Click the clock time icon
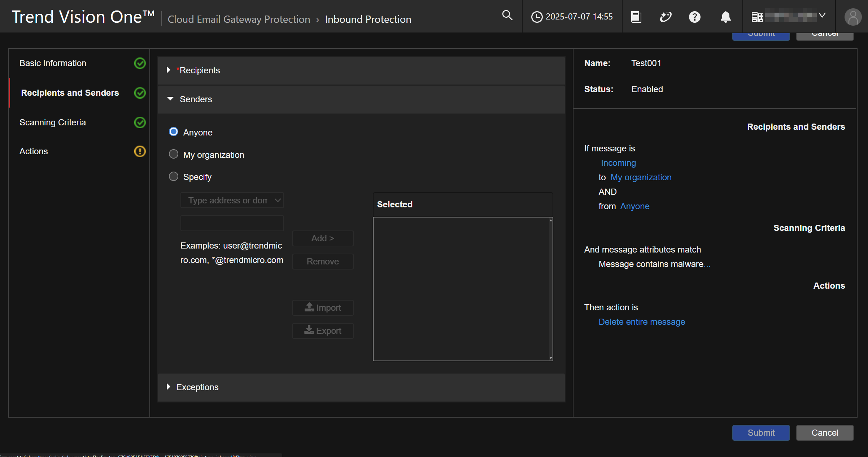The image size is (868, 457). pyautogui.click(x=537, y=17)
